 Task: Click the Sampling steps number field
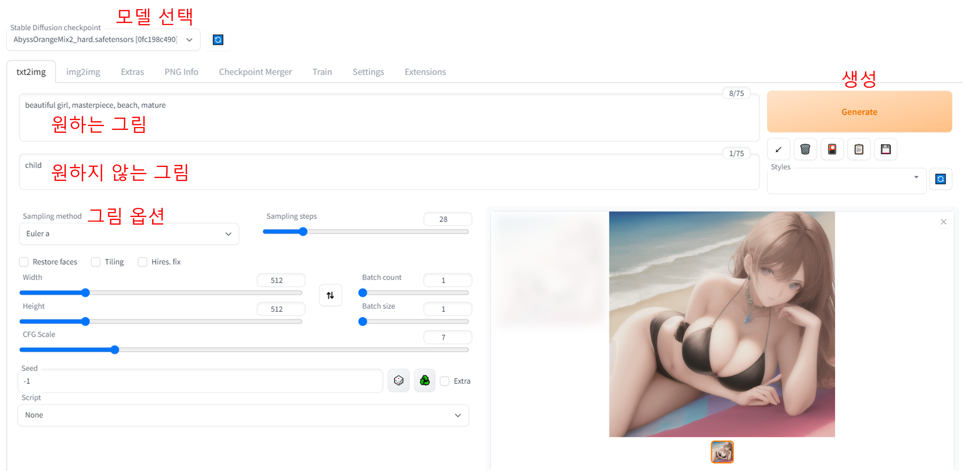point(448,219)
